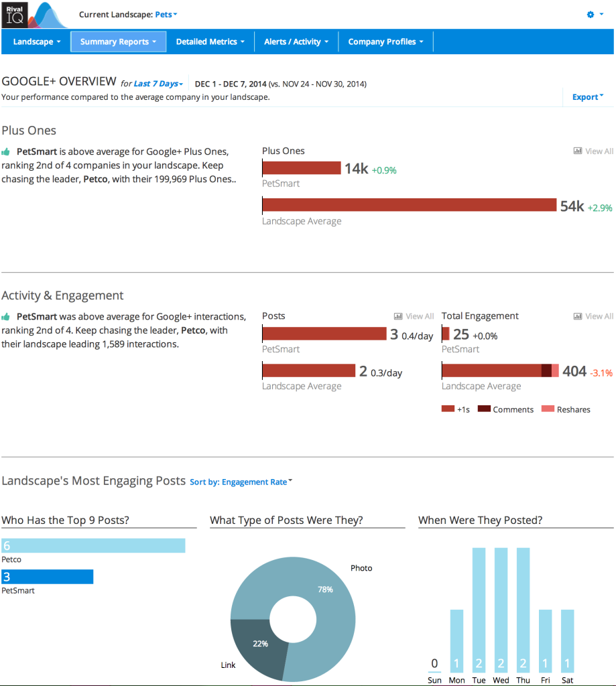This screenshot has height=686, width=616.
Task: Change the Last 7 Days date range
Action: pos(158,84)
